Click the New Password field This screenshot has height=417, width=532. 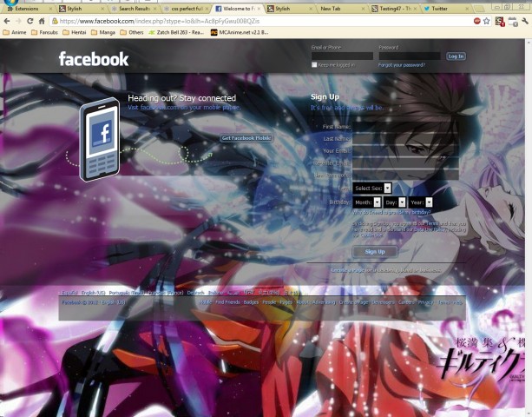[405, 175]
